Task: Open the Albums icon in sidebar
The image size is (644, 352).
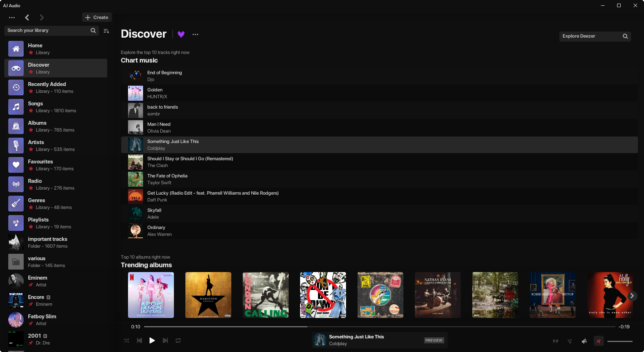Action: 16,126
